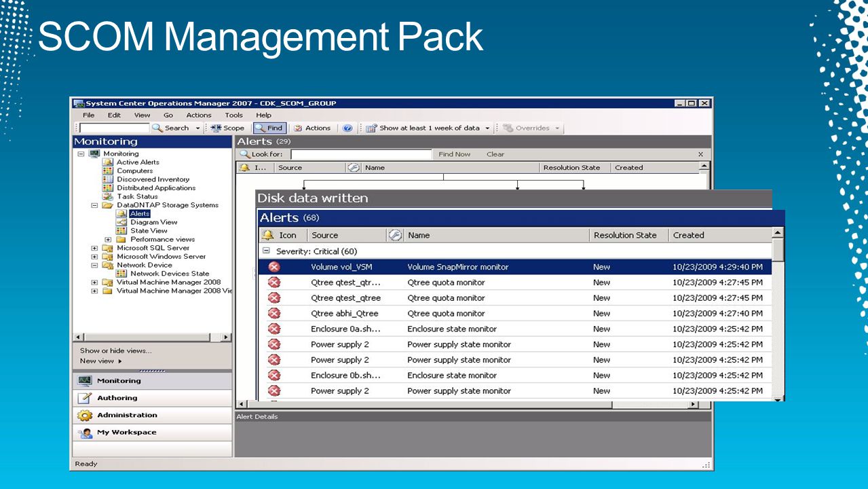The image size is (868, 489).
Task: Switch to the Authoring workspace pane
Action: click(x=152, y=398)
